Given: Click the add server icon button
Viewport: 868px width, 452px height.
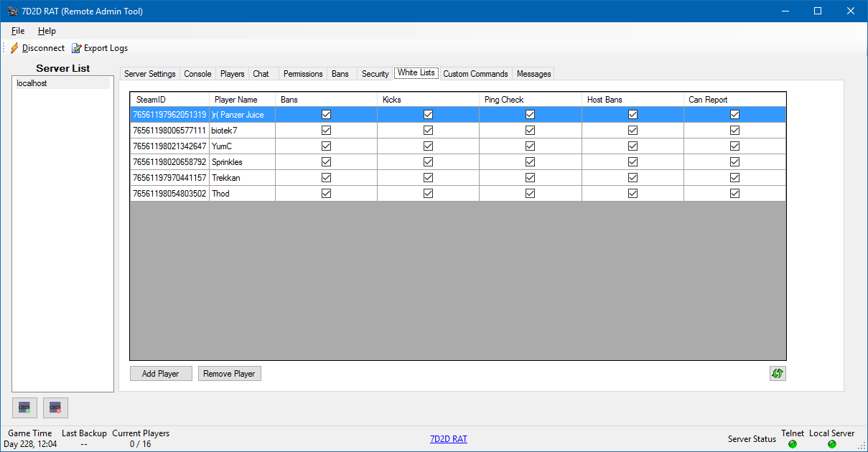Looking at the screenshot, I should pos(24,408).
